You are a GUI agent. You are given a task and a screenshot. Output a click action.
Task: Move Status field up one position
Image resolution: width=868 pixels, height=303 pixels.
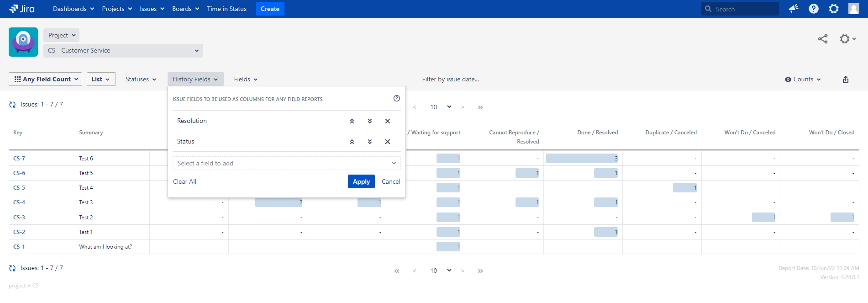(352, 142)
